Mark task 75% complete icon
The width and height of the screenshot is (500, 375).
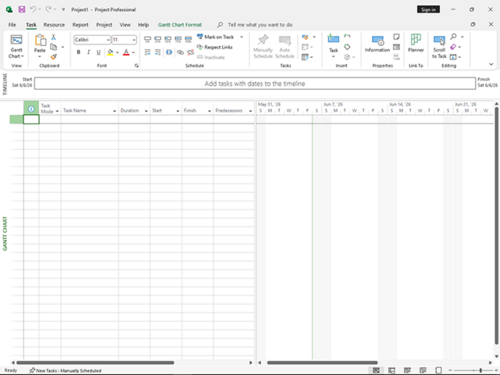tap(178, 40)
